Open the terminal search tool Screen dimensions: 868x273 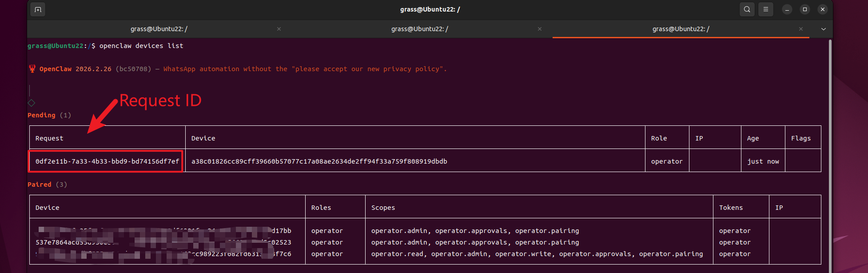point(747,9)
